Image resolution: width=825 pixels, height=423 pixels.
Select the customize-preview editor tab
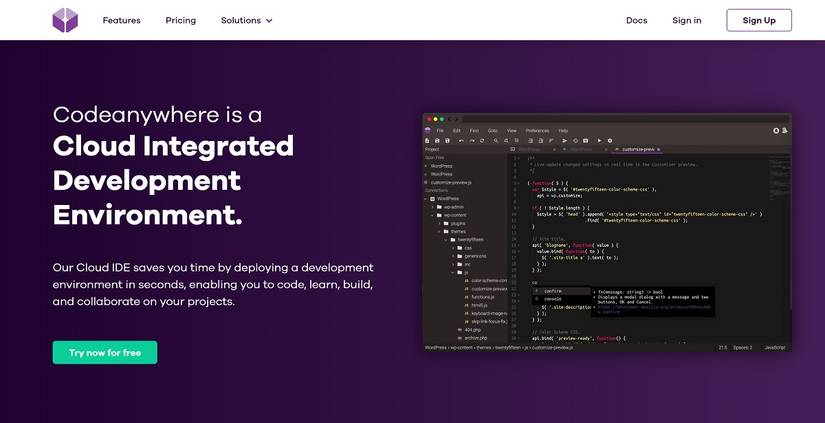(638, 149)
